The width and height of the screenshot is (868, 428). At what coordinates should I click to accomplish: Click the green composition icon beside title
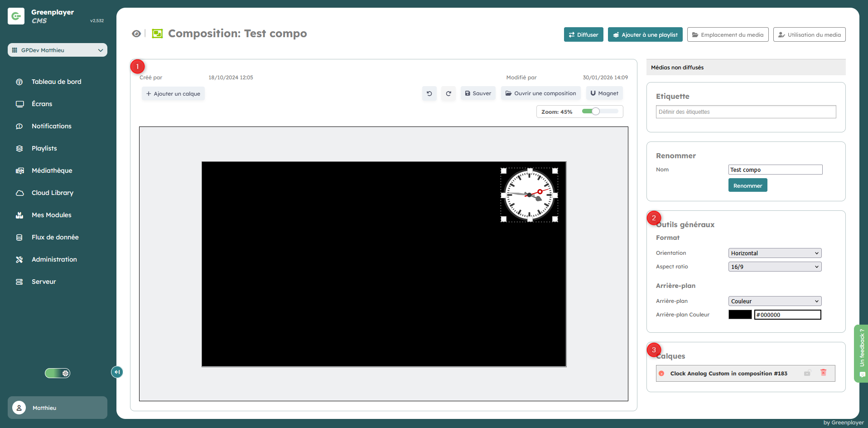(157, 34)
